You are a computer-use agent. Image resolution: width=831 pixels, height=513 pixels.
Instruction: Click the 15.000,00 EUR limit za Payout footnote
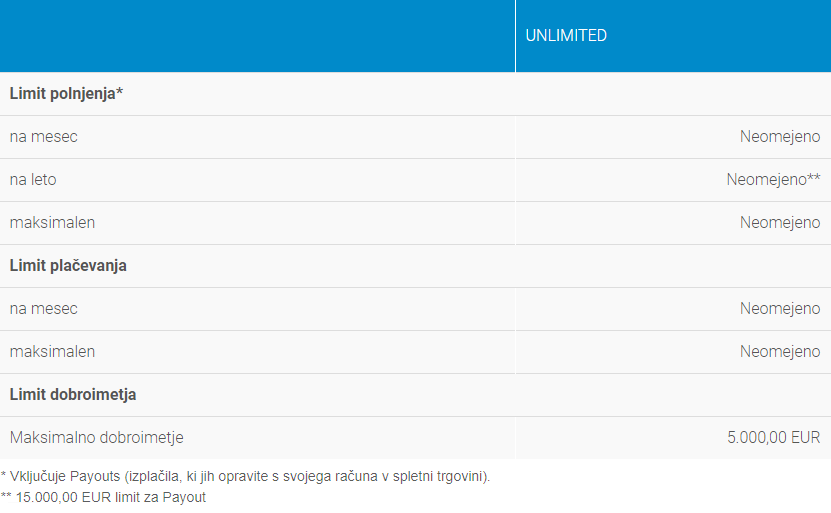tap(103, 497)
